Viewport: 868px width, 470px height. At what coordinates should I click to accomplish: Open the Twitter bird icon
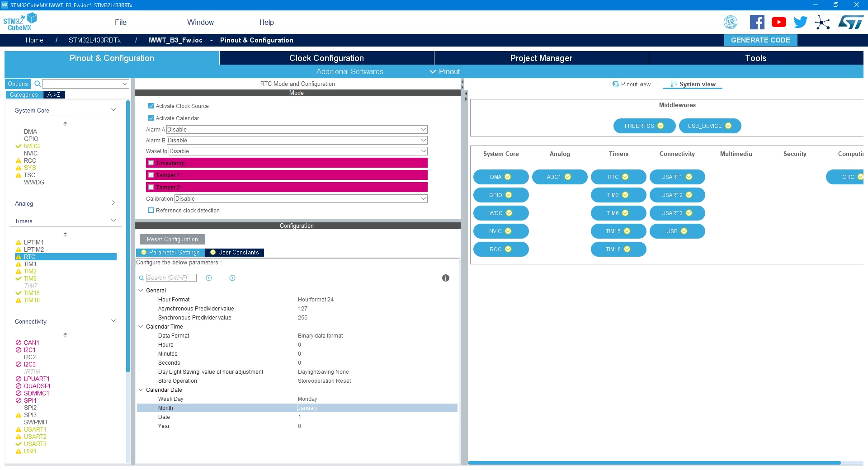click(800, 22)
